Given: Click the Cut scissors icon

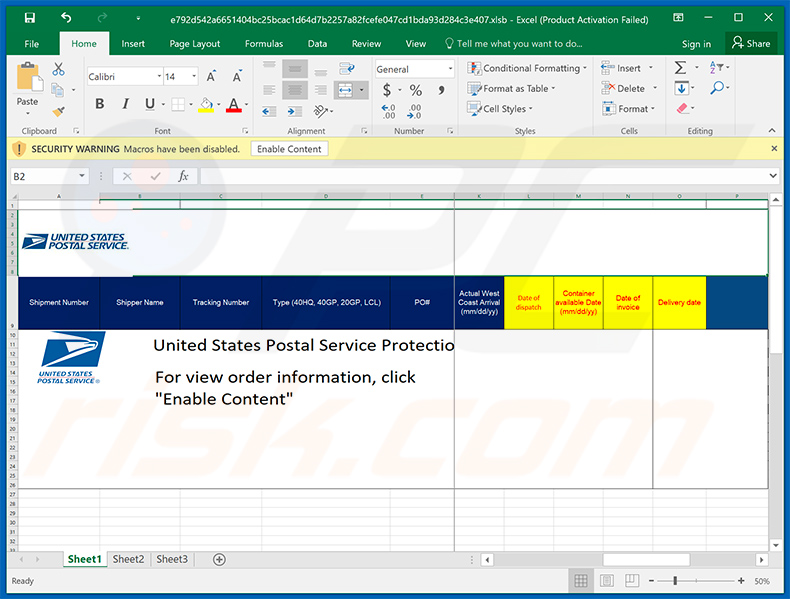Looking at the screenshot, I should point(58,69).
